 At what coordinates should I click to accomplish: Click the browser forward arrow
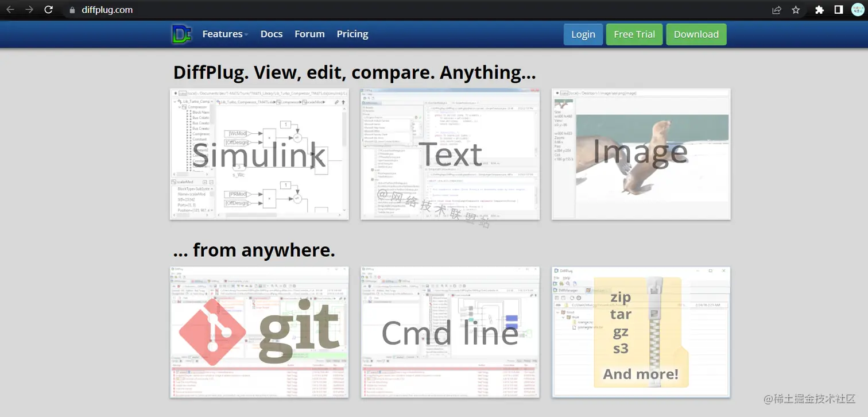(x=29, y=10)
